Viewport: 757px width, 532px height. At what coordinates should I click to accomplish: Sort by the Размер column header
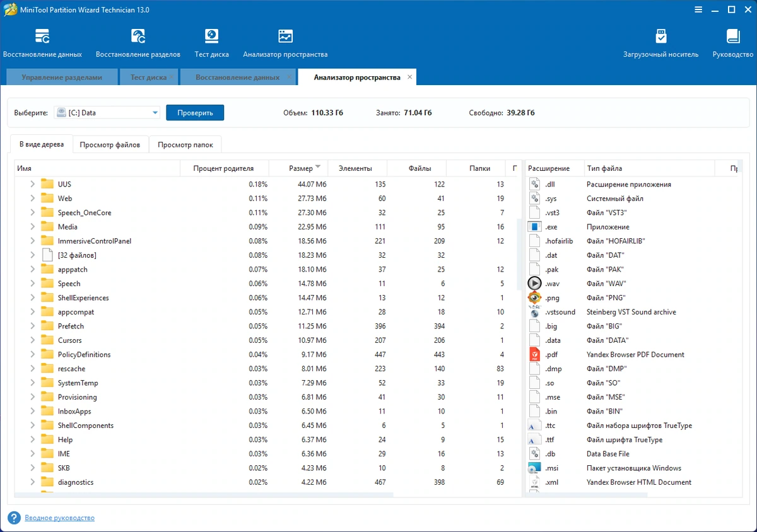coord(298,168)
